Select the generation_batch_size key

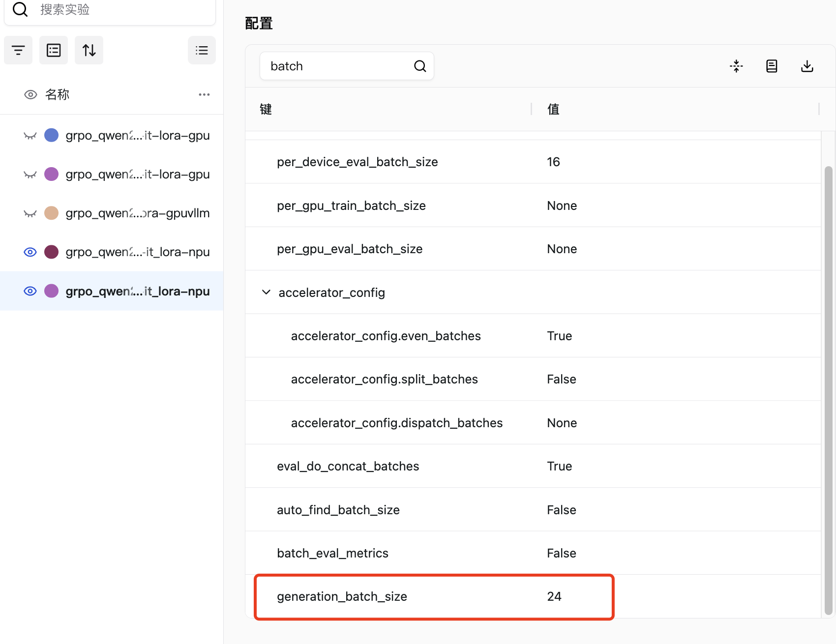tap(342, 596)
